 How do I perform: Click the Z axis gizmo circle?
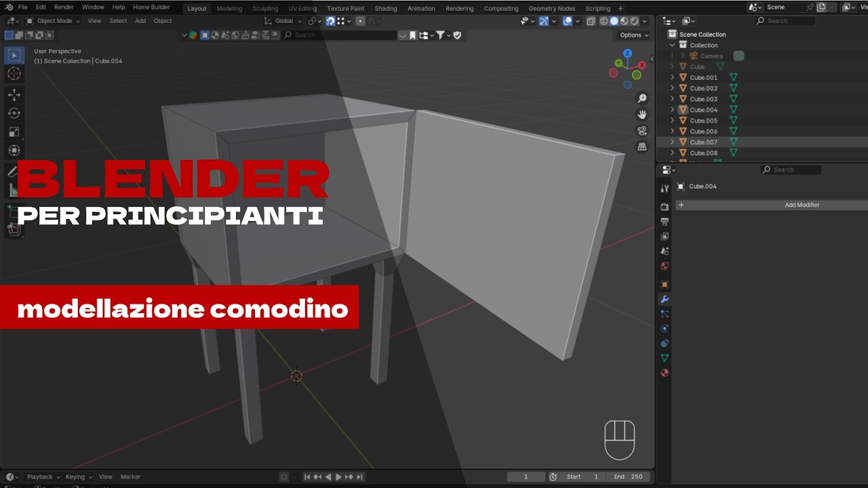[x=628, y=53]
